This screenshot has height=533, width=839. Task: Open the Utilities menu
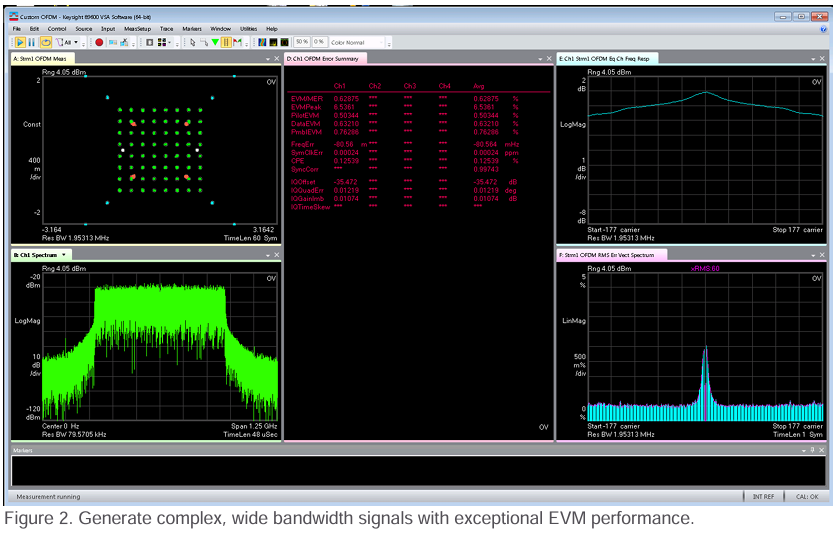(248, 29)
